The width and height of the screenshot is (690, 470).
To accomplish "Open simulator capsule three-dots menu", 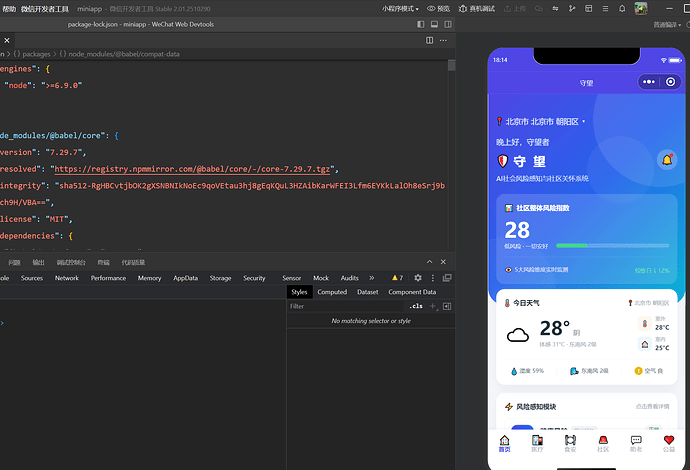I will click(x=649, y=82).
